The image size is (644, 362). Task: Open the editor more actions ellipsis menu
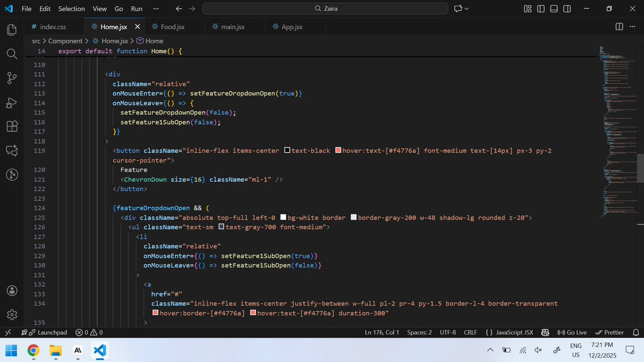coord(632,26)
